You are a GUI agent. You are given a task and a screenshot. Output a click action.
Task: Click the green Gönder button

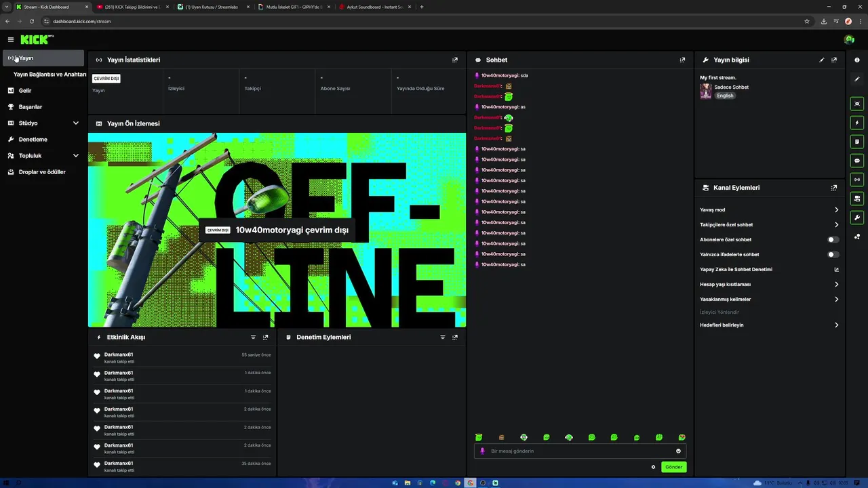673,467
